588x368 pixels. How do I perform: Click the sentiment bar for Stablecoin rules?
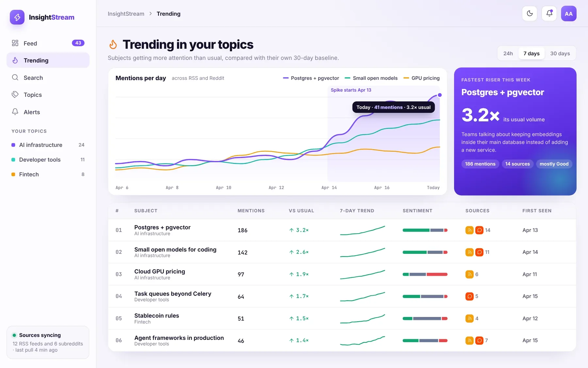pyautogui.click(x=425, y=319)
